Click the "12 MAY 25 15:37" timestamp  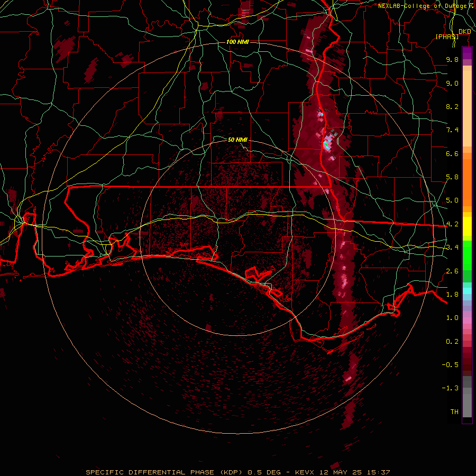(x=354, y=472)
